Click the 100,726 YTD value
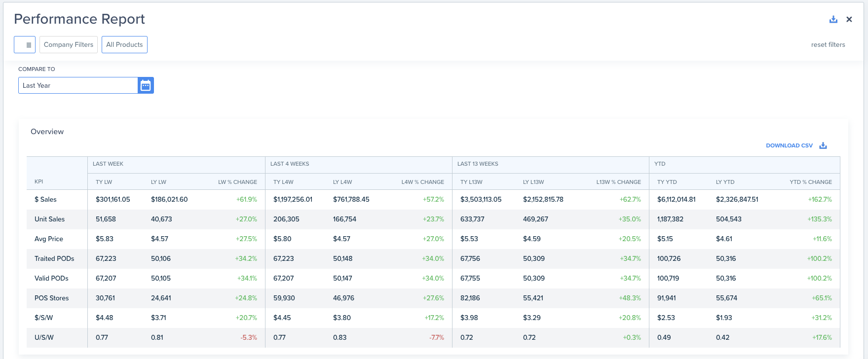Image resolution: width=868 pixels, height=359 pixels. 669,258
